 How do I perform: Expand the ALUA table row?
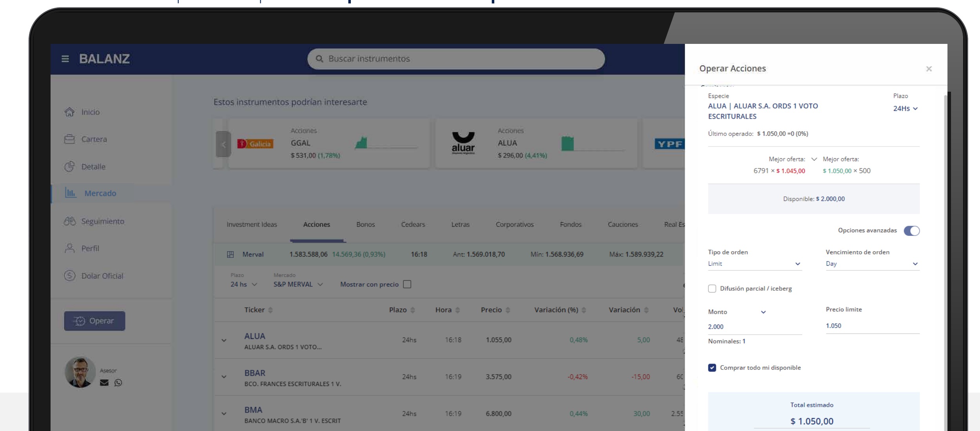(x=224, y=340)
